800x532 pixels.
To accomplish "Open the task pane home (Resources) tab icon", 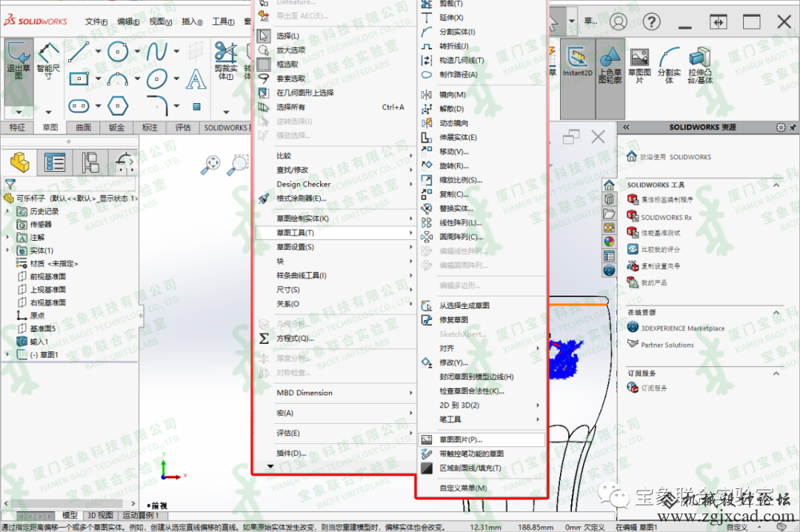I will pos(609,184).
